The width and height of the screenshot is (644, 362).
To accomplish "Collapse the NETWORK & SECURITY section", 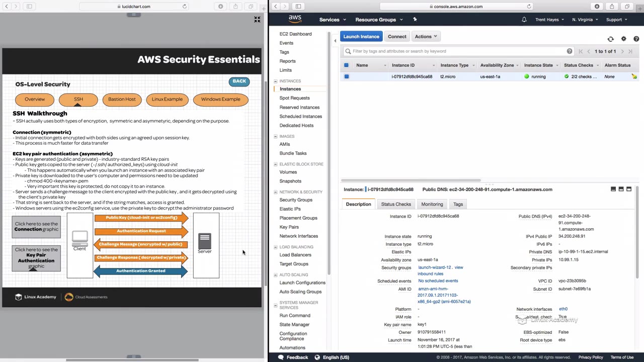I will [276, 192].
